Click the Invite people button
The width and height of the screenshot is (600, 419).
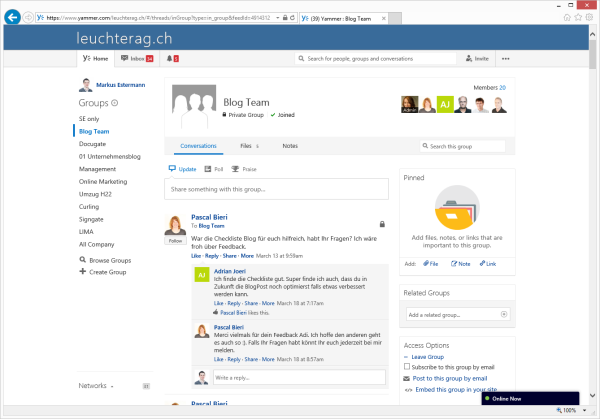(x=477, y=59)
